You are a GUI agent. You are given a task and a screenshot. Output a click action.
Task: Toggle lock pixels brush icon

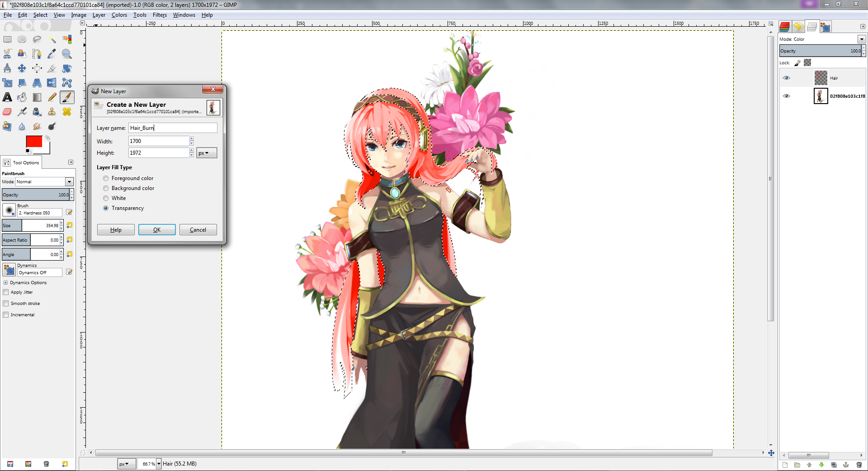[797, 63]
